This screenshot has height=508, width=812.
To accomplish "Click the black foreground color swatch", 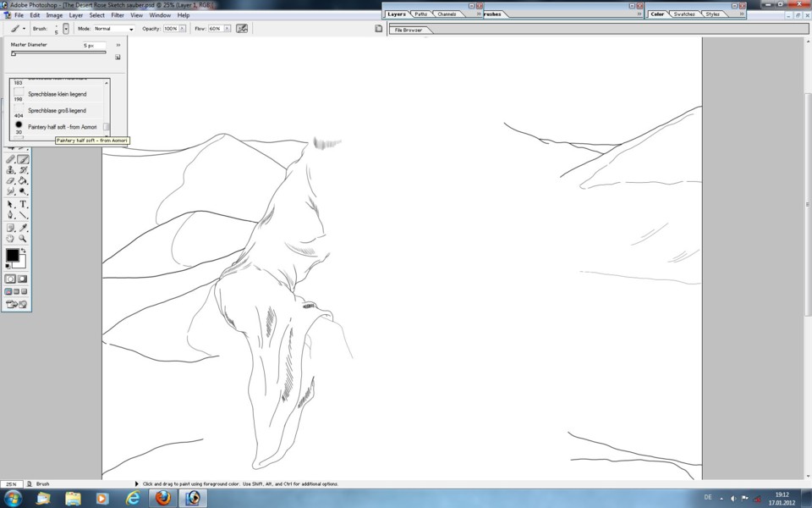I will [12, 255].
